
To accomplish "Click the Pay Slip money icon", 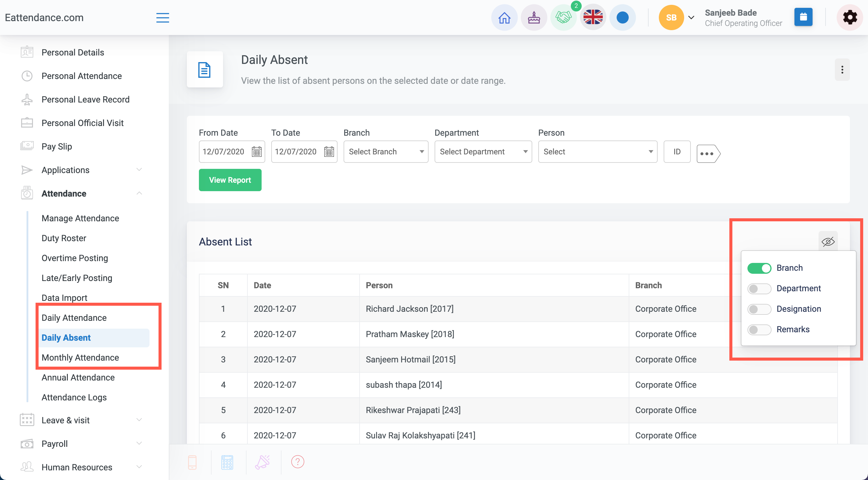I will (x=27, y=146).
